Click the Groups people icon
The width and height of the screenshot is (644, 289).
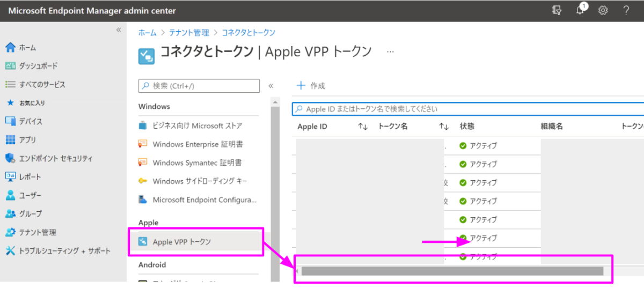click(x=10, y=213)
